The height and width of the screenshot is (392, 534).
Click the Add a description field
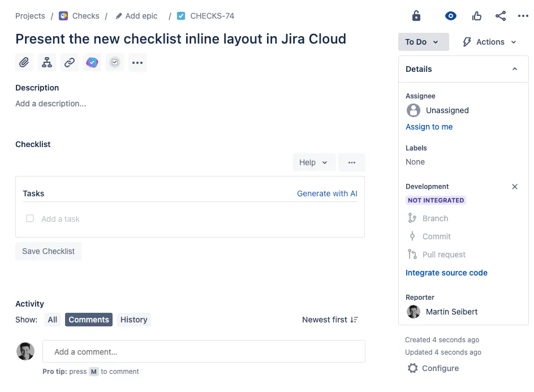tap(51, 104)
